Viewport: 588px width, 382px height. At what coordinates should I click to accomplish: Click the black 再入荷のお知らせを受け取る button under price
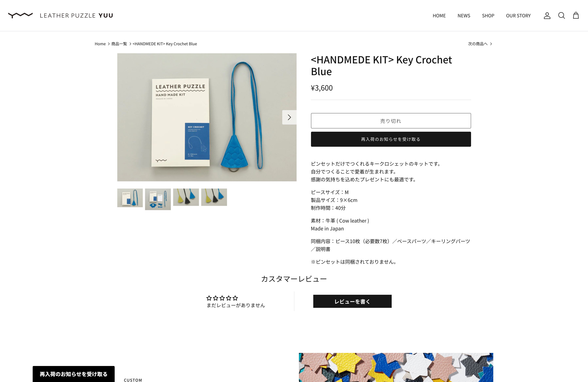[x=391, y=139]
